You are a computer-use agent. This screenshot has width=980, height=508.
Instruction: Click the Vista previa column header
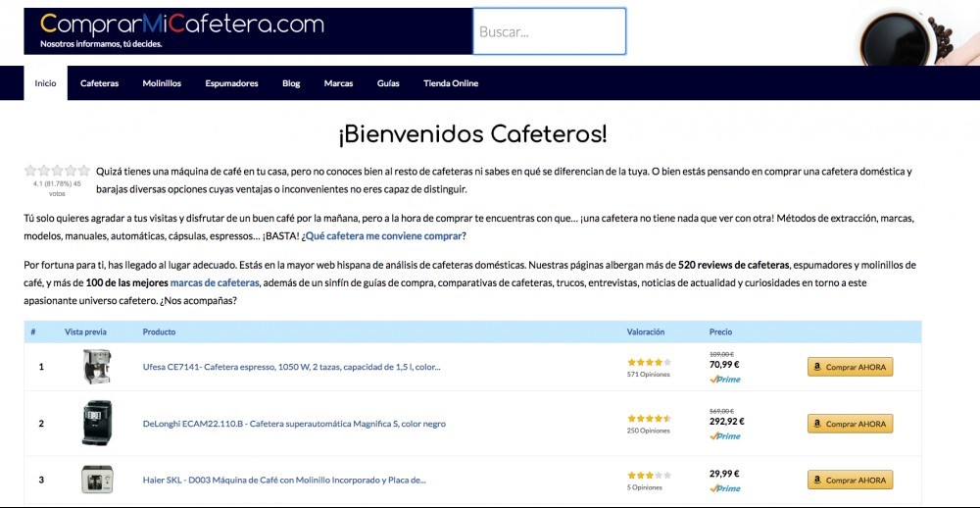pyautogui.click(x=85, y=331)
